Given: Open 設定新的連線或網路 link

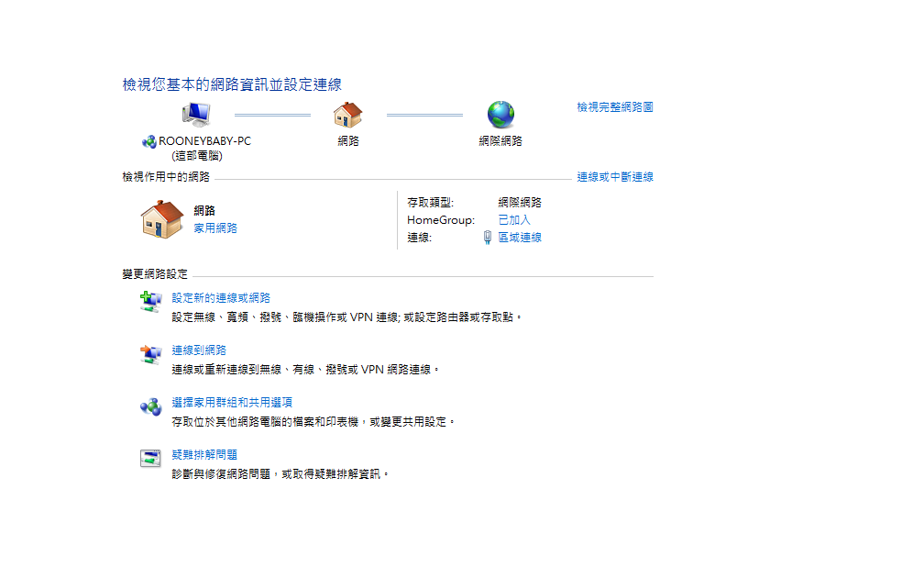Looking at the screenshot, I should 221,298.
